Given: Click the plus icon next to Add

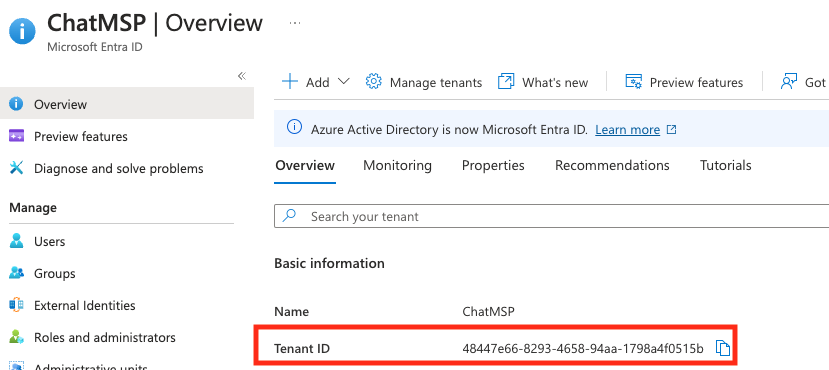Looking at the screenshot, I should [290, 82].
